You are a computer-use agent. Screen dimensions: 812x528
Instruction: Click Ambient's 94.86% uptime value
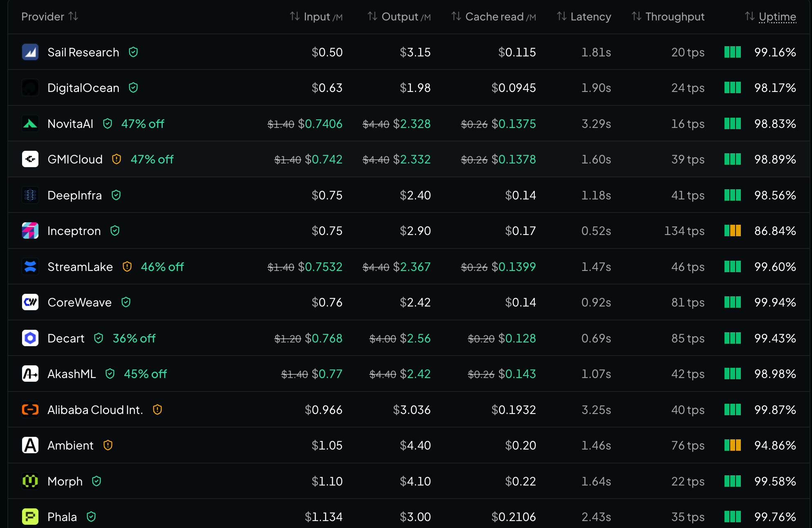(x=775, y=445)
